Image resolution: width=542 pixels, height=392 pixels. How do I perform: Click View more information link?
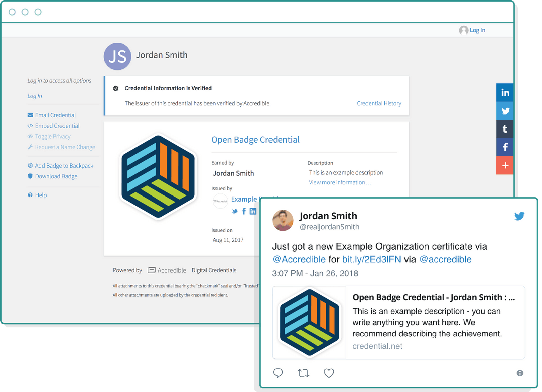click(x=340, y=182)
